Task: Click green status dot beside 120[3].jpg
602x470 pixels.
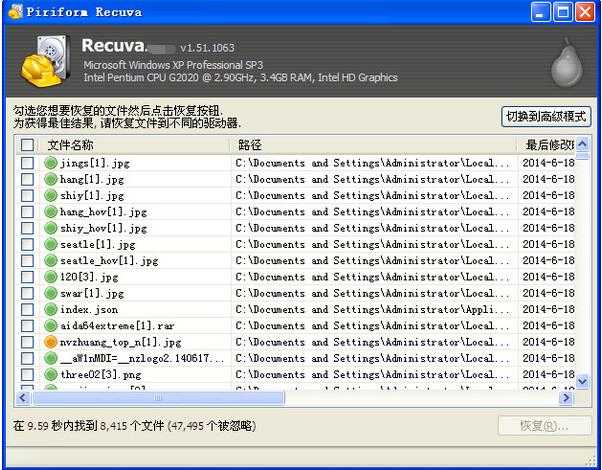Action: coord(51,277)
